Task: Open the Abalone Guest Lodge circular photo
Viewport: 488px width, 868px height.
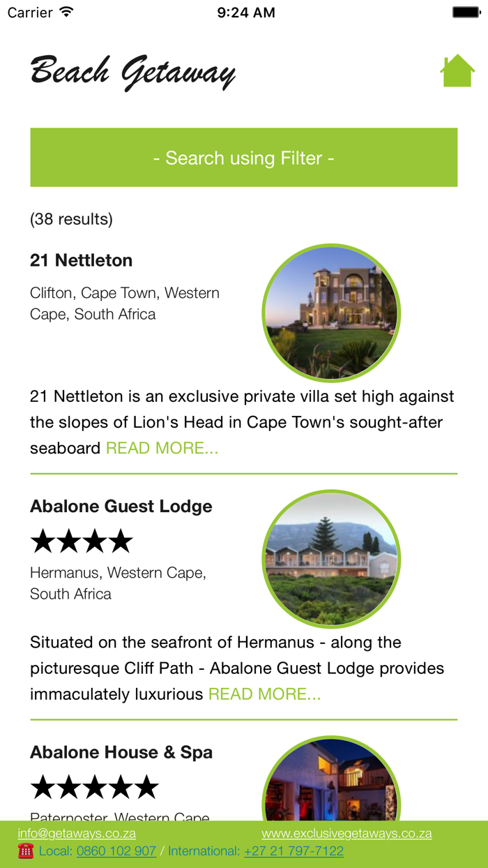Action: pos(331,558)
